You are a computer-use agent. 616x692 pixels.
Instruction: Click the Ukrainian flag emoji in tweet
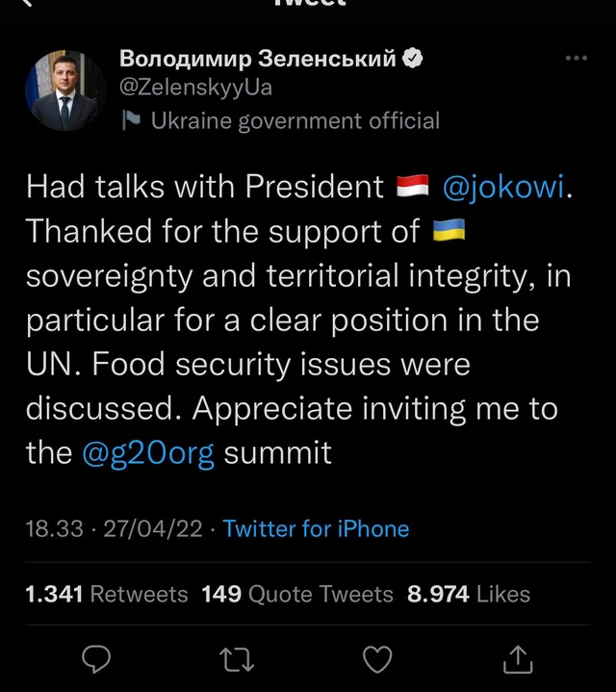[449, 231]
